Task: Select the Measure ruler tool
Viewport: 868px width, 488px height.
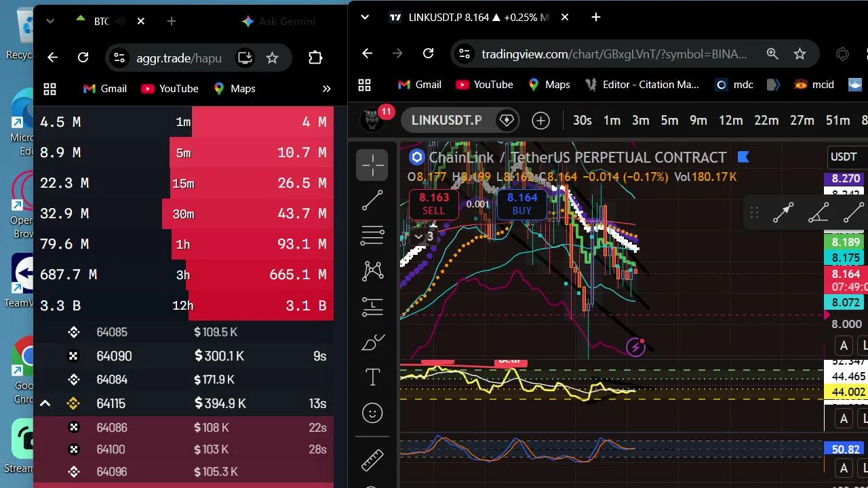Action: (372, 460)
